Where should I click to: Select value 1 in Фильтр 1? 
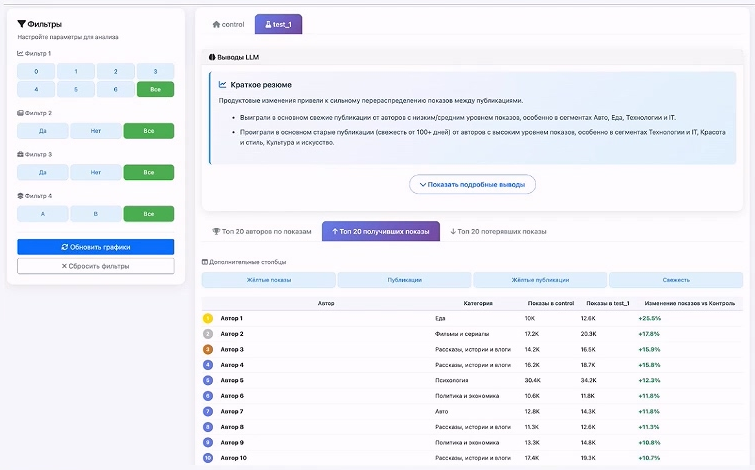tap(76, 71)
